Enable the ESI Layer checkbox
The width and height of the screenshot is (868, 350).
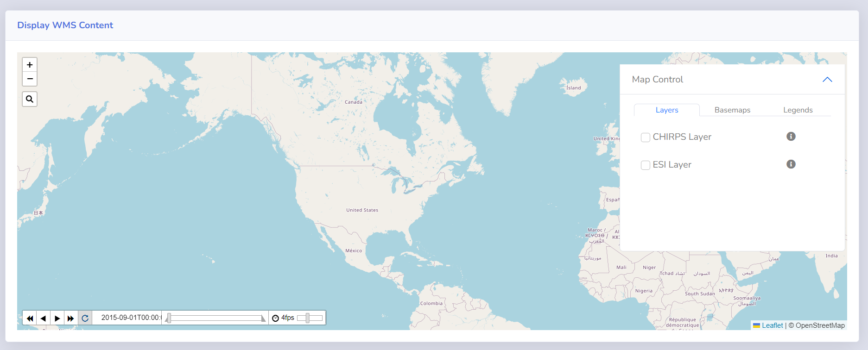[x=645, y=165]
